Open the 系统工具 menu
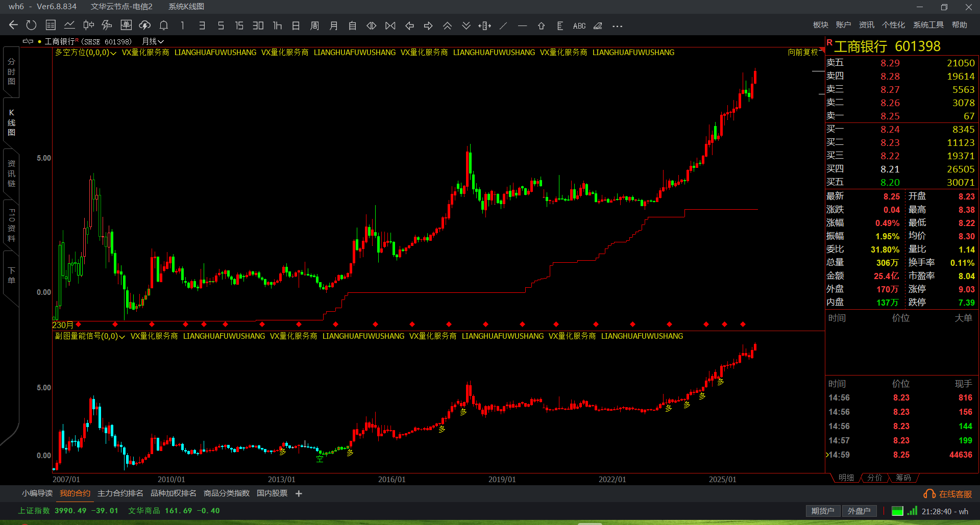 928,25
